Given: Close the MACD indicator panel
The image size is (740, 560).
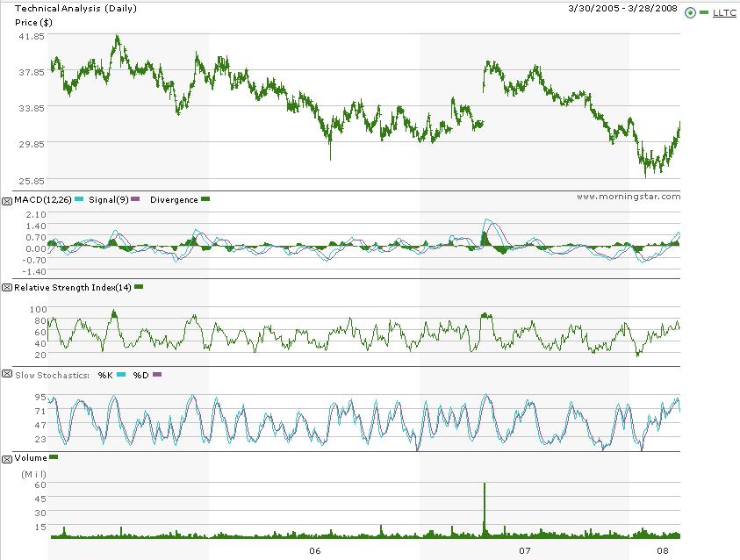Looking at the screenshot, I should click(x=7, y=202).
